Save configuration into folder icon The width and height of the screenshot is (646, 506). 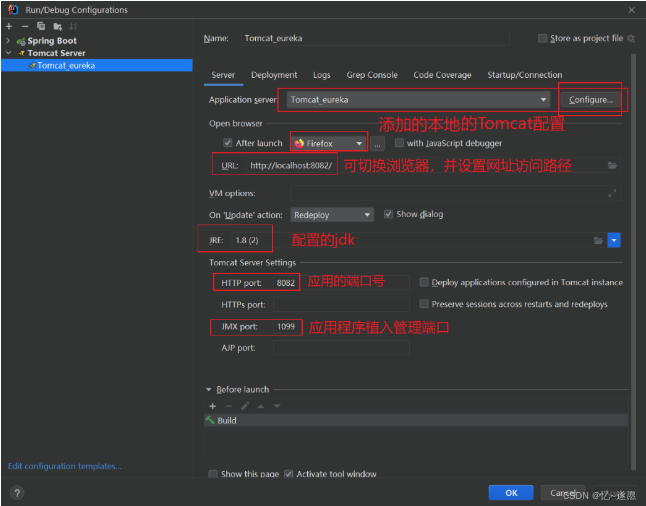click(x=57, y=27)
